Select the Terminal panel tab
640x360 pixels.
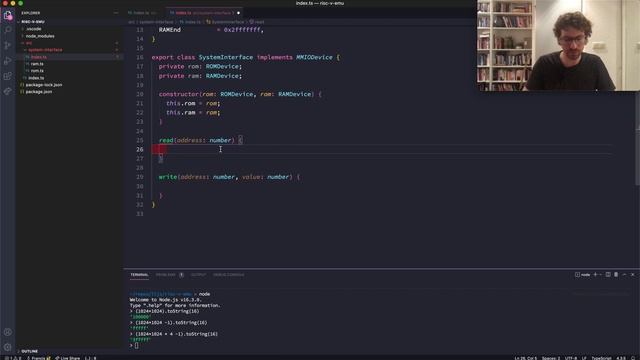(x=139, y=275)
